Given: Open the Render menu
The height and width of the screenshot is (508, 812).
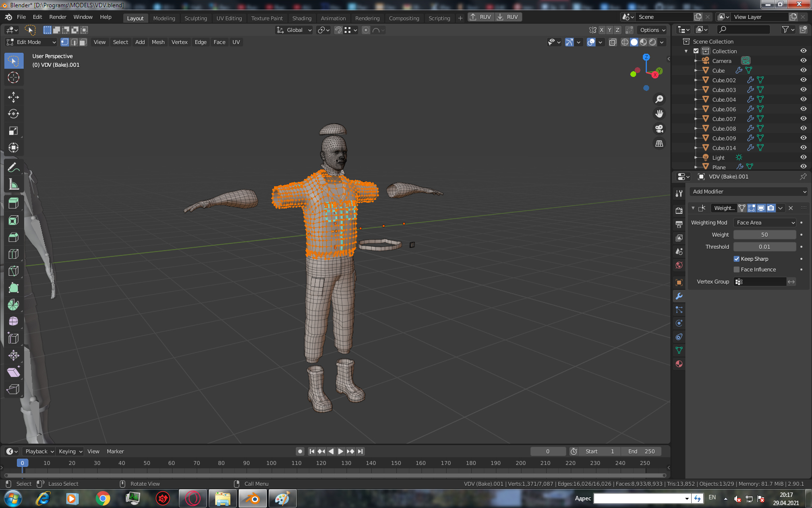Looking at the screenshot, I should click(x=58, y=17).
